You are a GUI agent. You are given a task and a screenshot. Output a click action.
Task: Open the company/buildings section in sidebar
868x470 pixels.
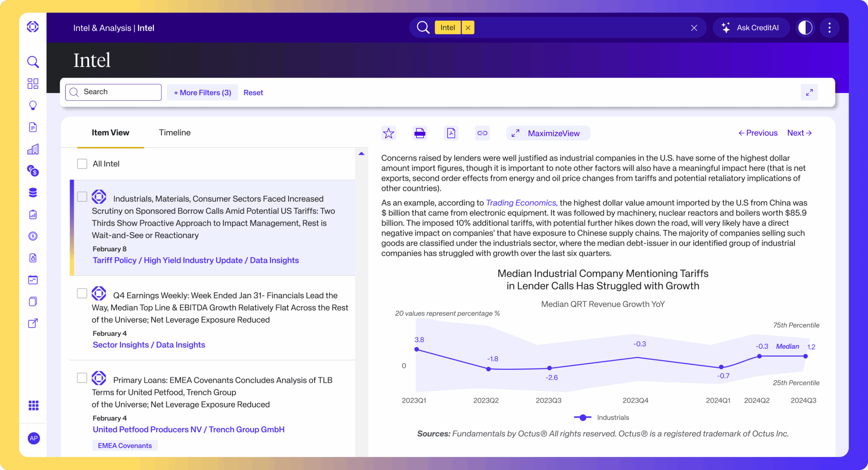[x=33, y=149]
